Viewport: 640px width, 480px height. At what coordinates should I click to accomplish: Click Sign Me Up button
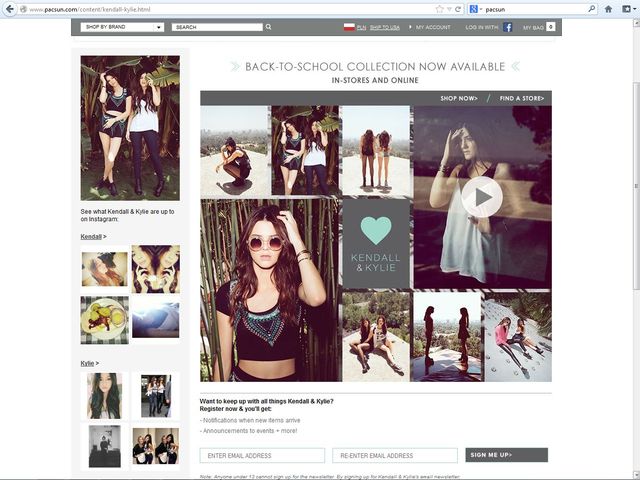coord(507,455)
